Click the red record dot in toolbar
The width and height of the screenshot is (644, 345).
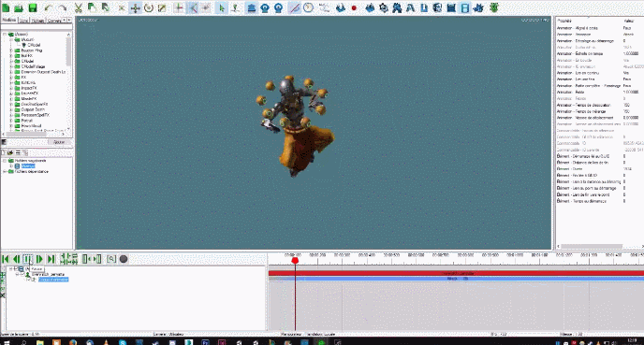pos(354,7)
